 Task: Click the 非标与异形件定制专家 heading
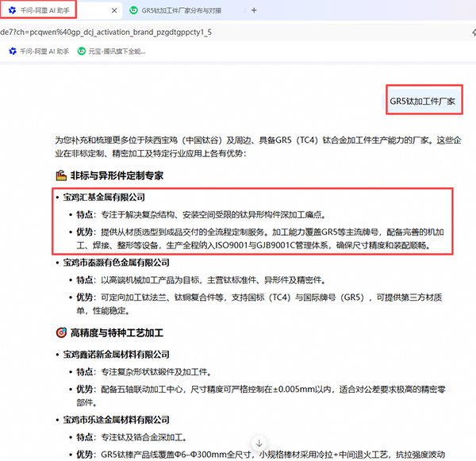coord(117,175)
